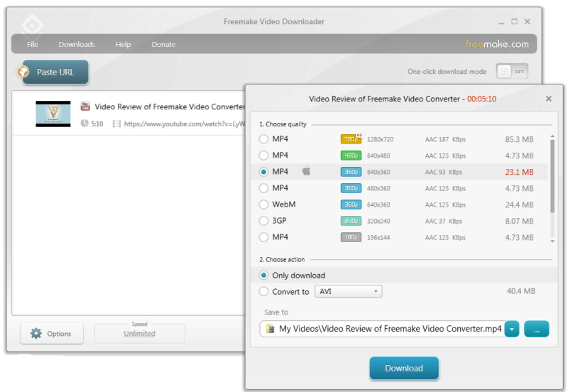This screenshot has width=568, height=392.
Task: Click the 196x144 resolution text
Action: point(378,238)
